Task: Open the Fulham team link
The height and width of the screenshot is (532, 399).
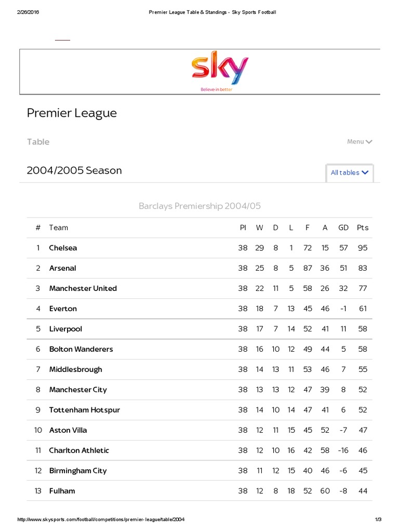Action: pos(62,491)
